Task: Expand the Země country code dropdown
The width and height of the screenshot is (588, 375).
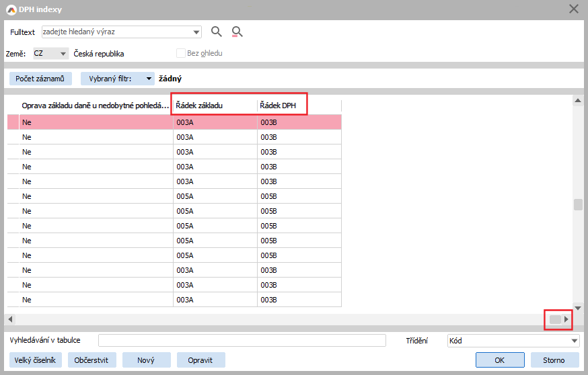Action: [63, 54]
